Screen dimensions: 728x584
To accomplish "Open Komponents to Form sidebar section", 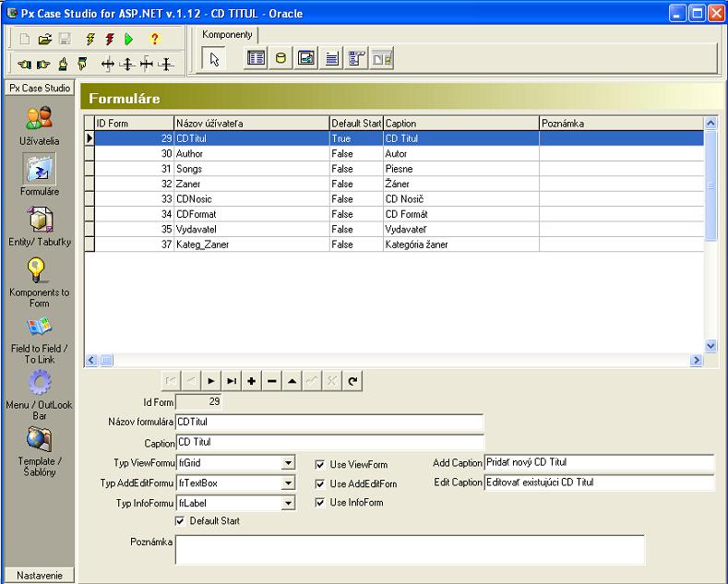I will (x=40, y=282).
